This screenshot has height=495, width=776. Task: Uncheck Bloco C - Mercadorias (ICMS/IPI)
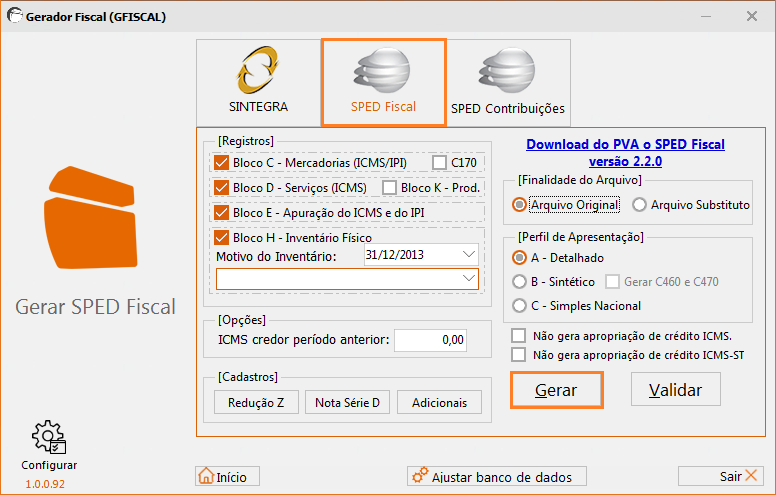pos(221,162)
